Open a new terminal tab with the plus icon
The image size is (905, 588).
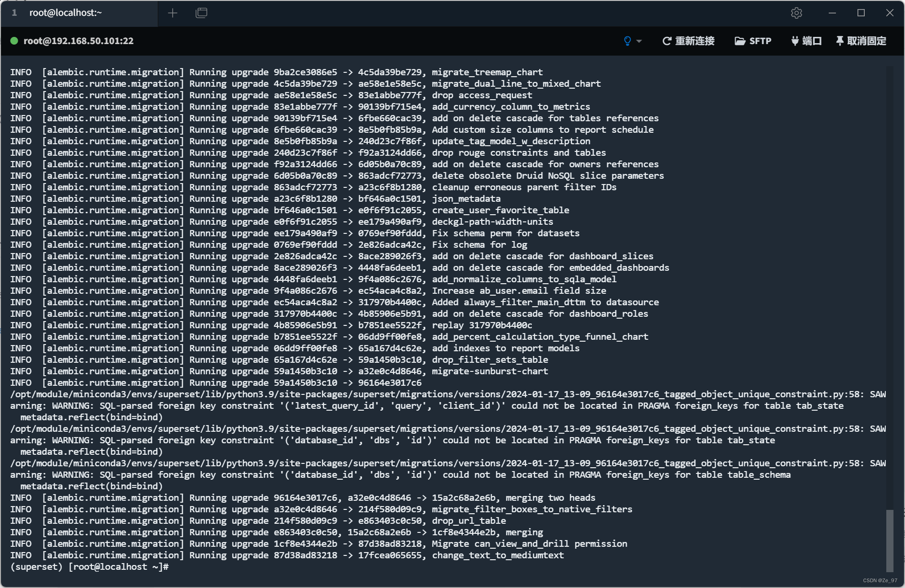[173, 13]
